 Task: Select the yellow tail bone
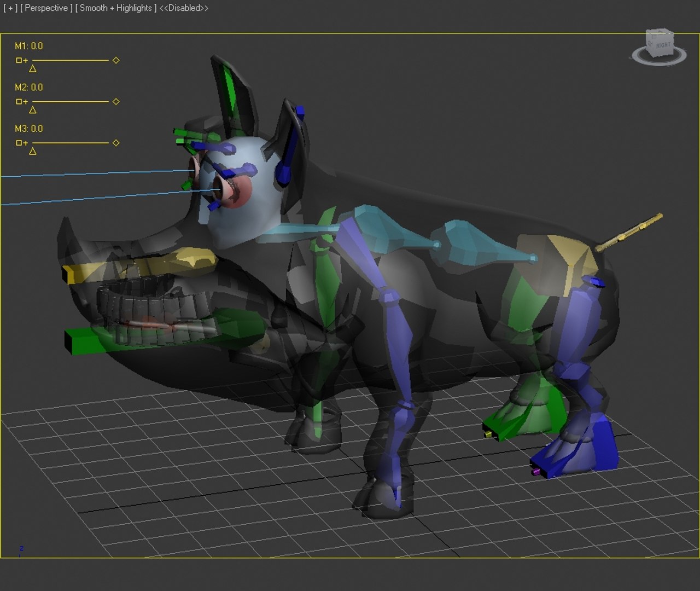pos(629,233)
